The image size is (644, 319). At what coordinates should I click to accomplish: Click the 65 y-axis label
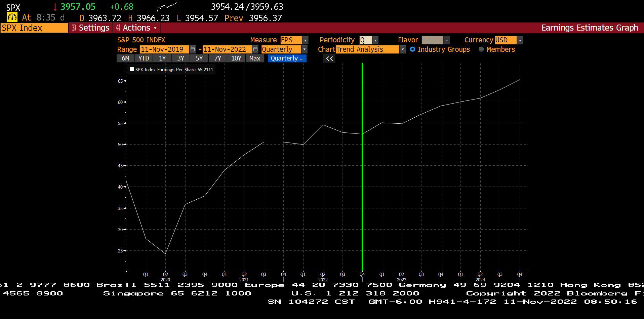coord(120,81)
